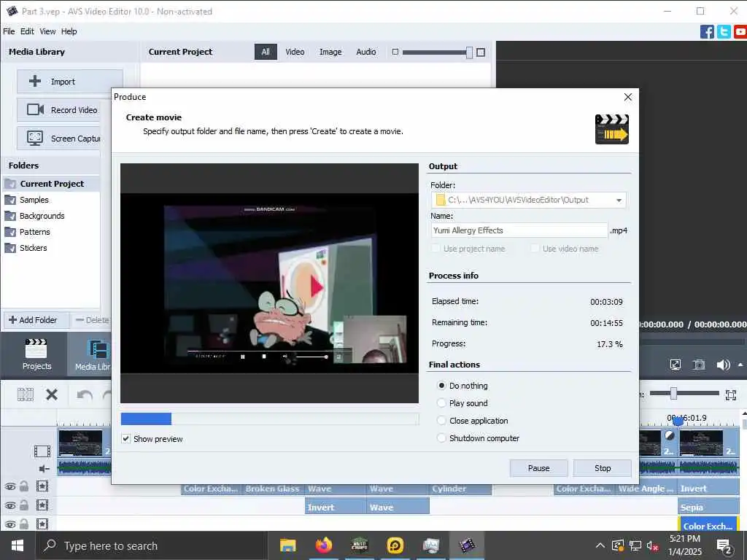
Task: Open the Facebook link icon
Action: point(707,32)
